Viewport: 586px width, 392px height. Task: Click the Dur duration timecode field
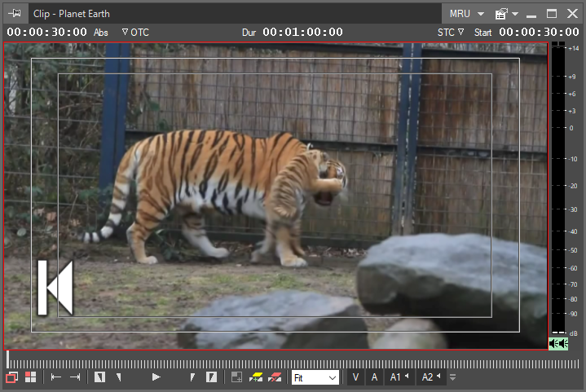click(302, 33)
